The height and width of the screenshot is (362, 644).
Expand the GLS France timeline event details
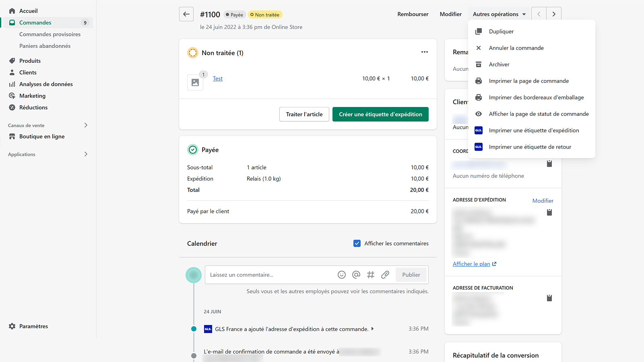point(372,329)
